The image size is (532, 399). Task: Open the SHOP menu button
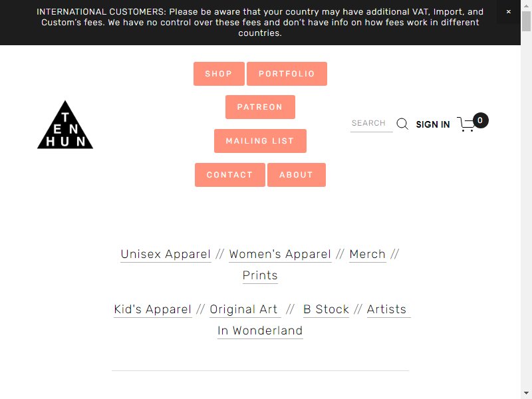coord(219,74)
